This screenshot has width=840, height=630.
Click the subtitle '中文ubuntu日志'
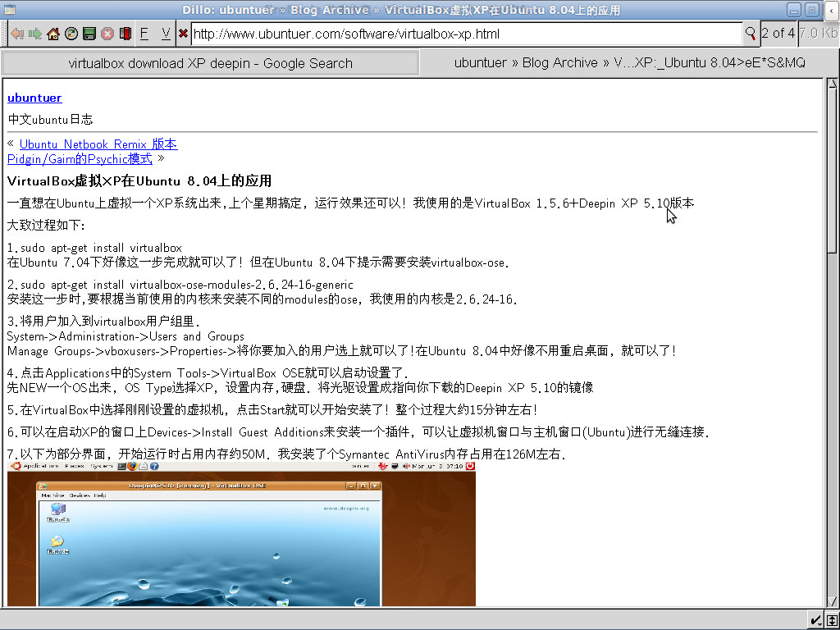50,119
